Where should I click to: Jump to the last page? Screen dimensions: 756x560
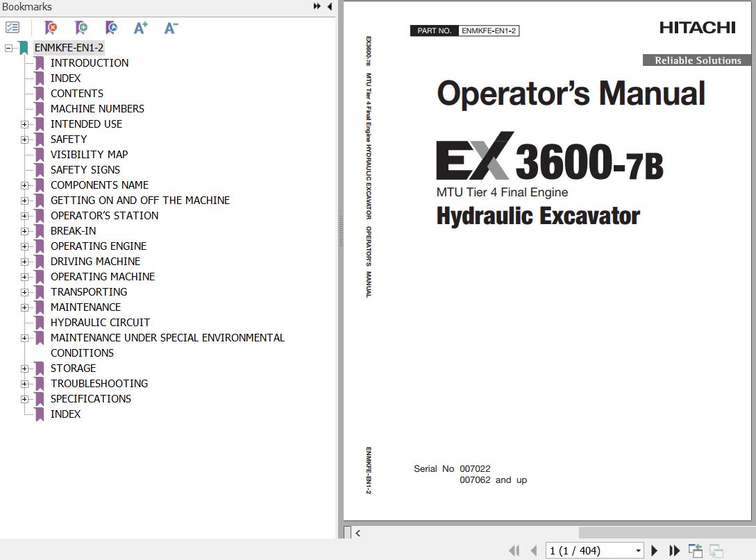pos(674,550)
